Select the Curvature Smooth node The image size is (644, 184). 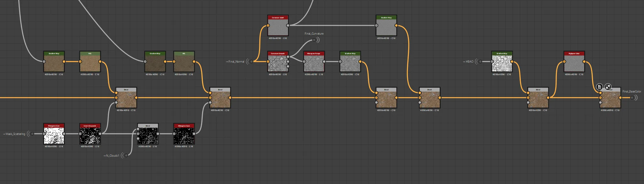point(278,62)
